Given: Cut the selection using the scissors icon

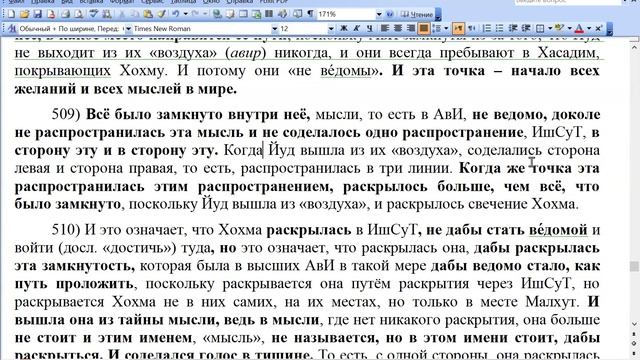Looking at the screenshot, I should [x=122, y=14].
